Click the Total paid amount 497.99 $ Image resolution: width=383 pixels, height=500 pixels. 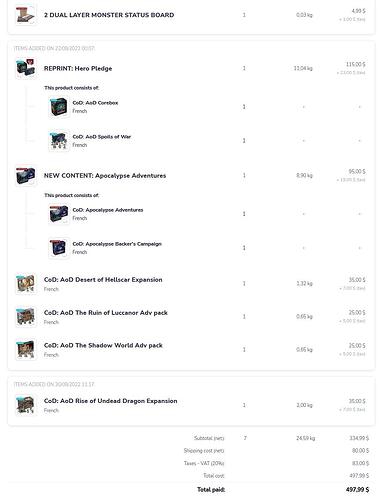coord(357,490)
